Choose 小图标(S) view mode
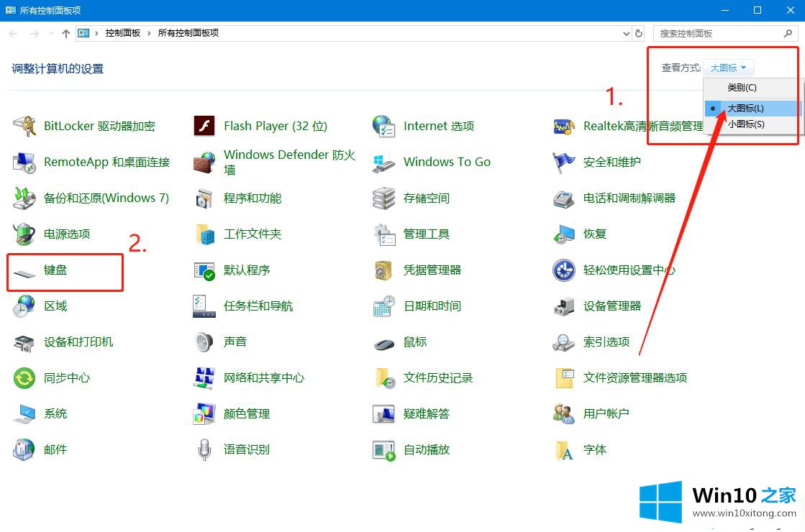Viewport: 805px width, 532px height. tap(753, 124)
